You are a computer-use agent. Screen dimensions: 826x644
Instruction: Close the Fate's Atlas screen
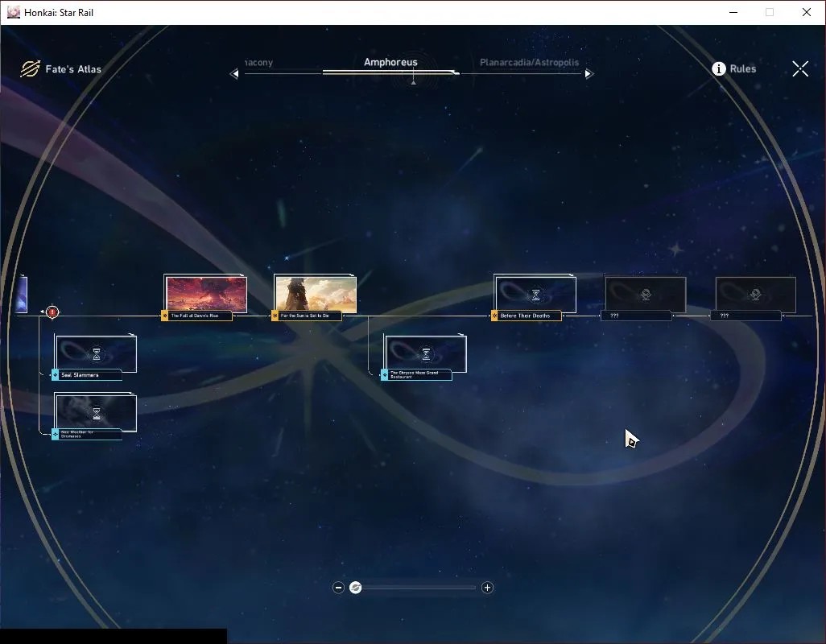800,68
